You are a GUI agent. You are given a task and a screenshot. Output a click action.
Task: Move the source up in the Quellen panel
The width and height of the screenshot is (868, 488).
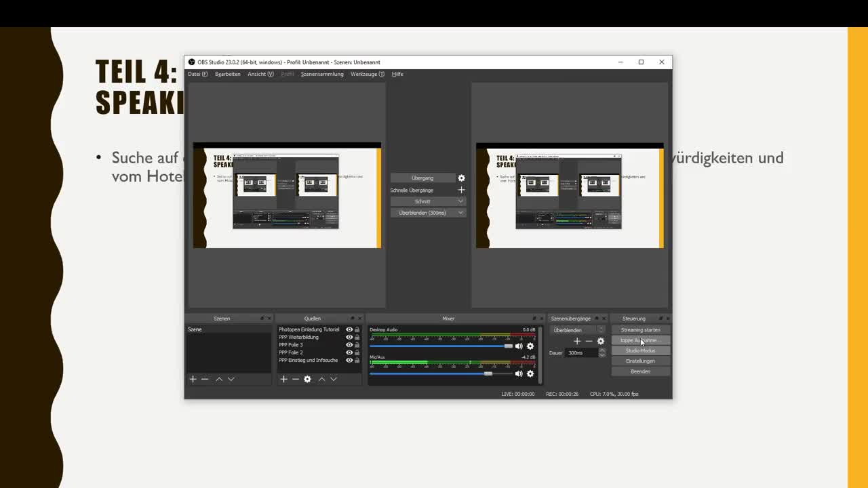[321, 379]
